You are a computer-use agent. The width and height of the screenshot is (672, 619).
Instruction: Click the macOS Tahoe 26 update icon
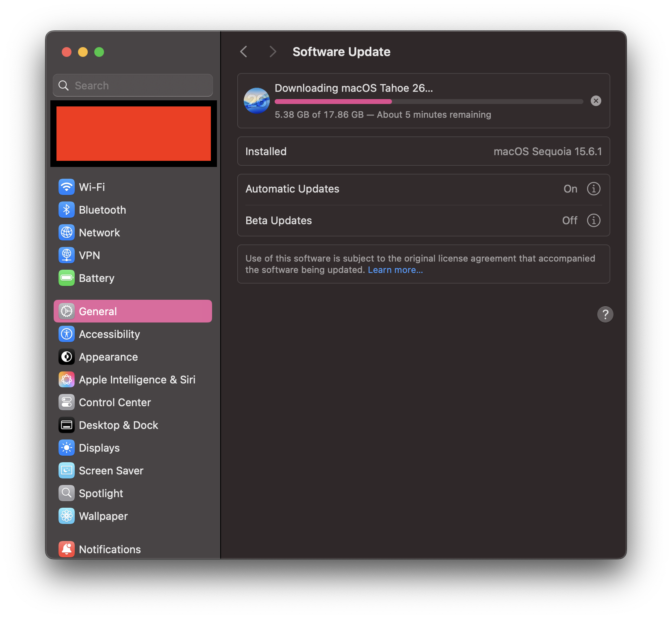click(257, 101)
